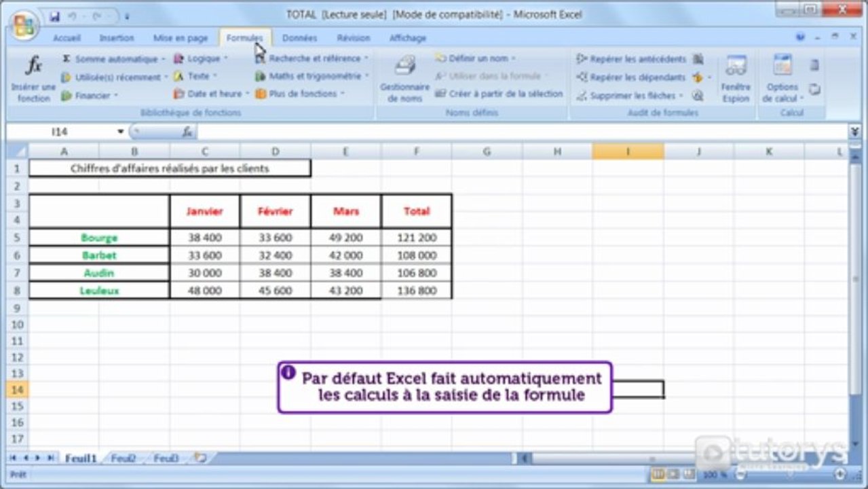This screenshot has height=489, width=868.
Task: Click the Évaluation de formule icon
Action: [698, 96]
